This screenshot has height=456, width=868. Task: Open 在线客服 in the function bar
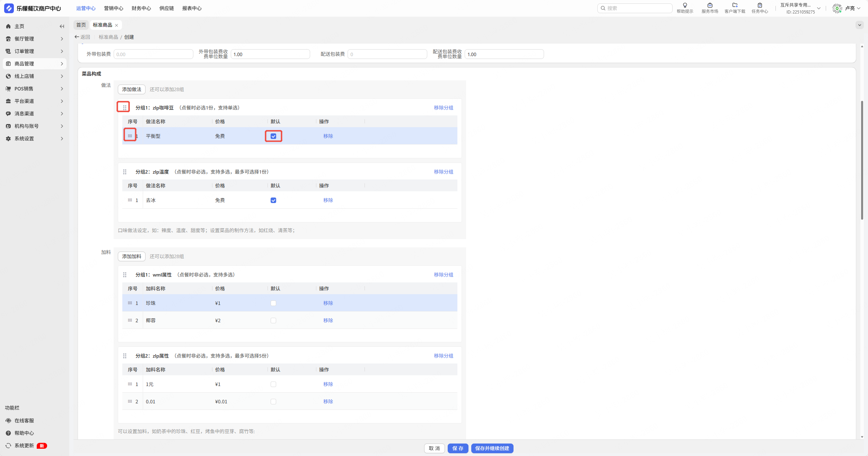(x=24, y=421)
